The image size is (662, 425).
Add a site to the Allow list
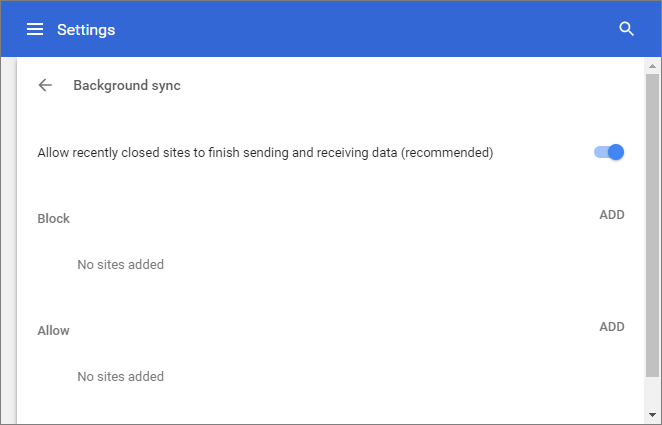click(612, 327)
